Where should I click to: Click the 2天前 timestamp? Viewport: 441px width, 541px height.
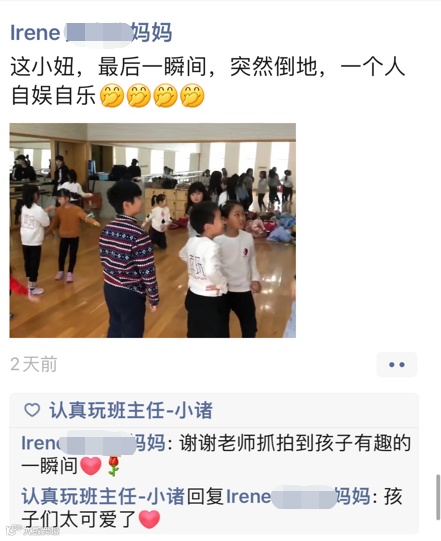pyautogui.click(x=33, y=364)
